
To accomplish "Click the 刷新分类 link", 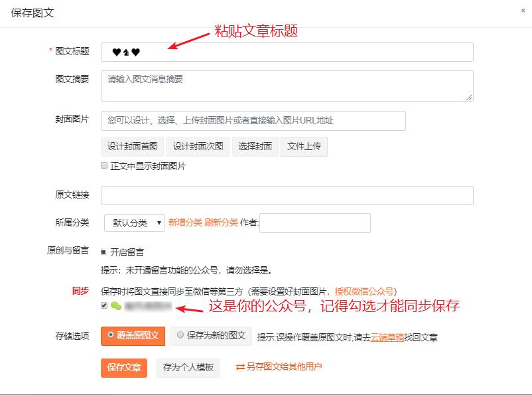I will 220,222.
